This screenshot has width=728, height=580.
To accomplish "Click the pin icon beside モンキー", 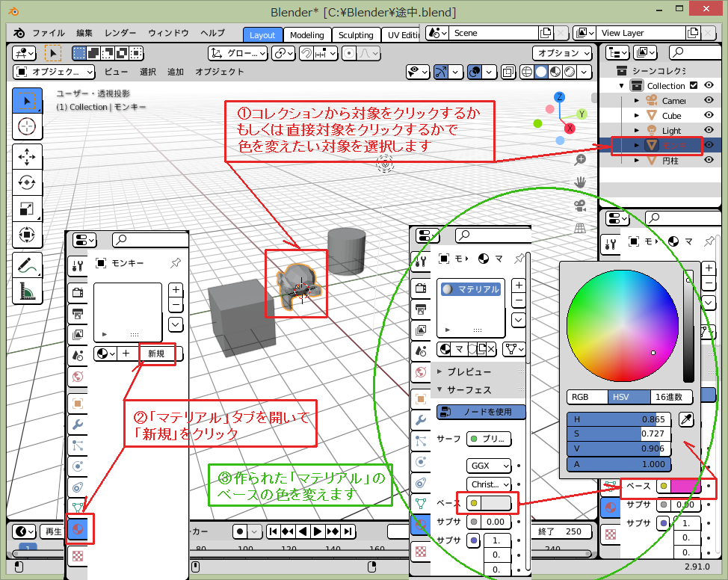I will click(x=176, y=263).
